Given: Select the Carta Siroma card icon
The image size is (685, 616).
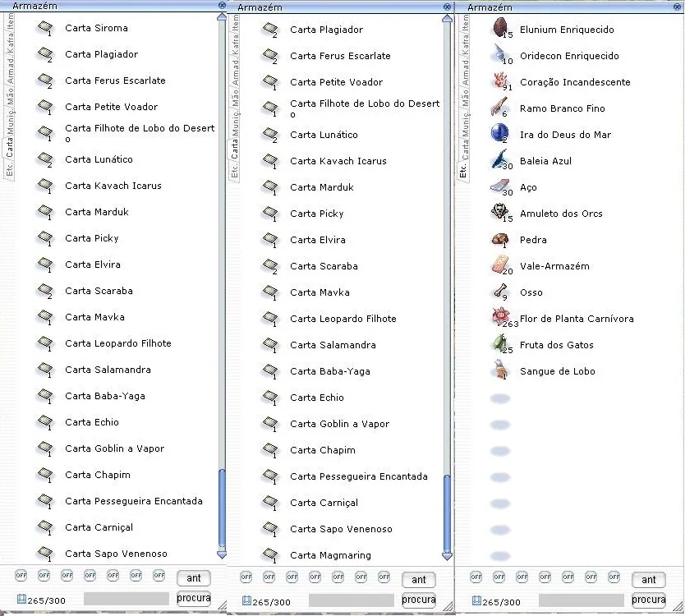Looking at the screenshot, I should [x=45, y=28].
